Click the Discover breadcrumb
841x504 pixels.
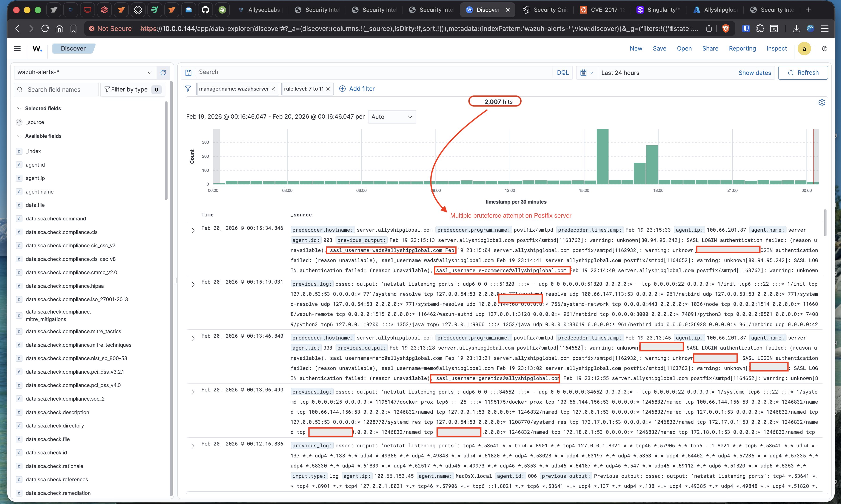(73, 49)
